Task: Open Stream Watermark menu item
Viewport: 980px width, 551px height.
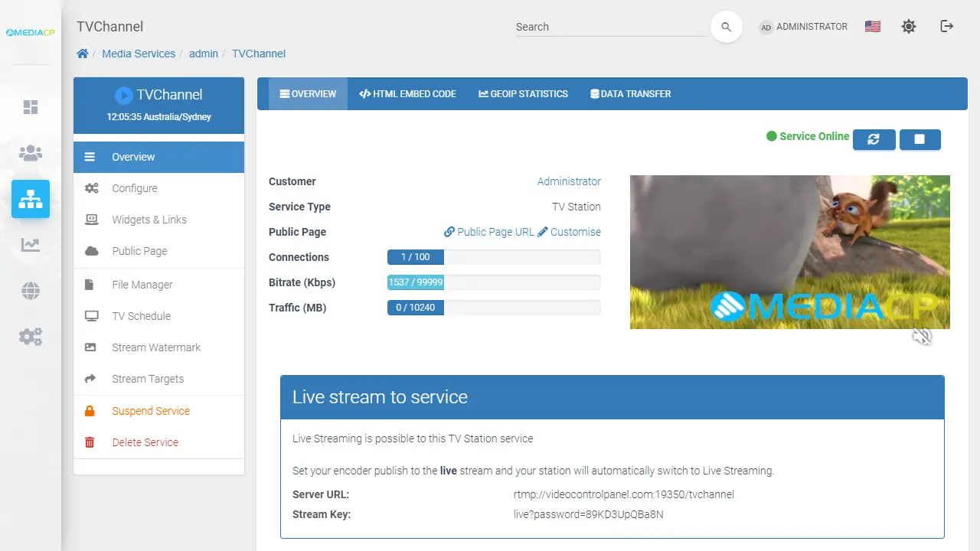Action: [158, 347]
